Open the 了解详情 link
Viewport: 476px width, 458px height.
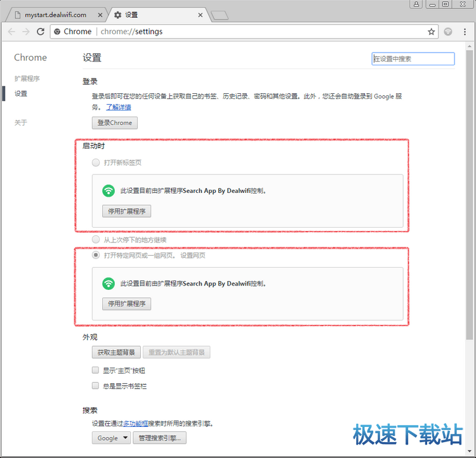119,107
